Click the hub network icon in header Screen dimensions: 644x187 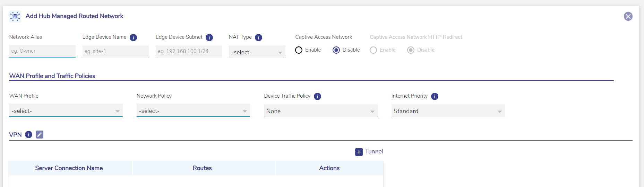(15, 16)
